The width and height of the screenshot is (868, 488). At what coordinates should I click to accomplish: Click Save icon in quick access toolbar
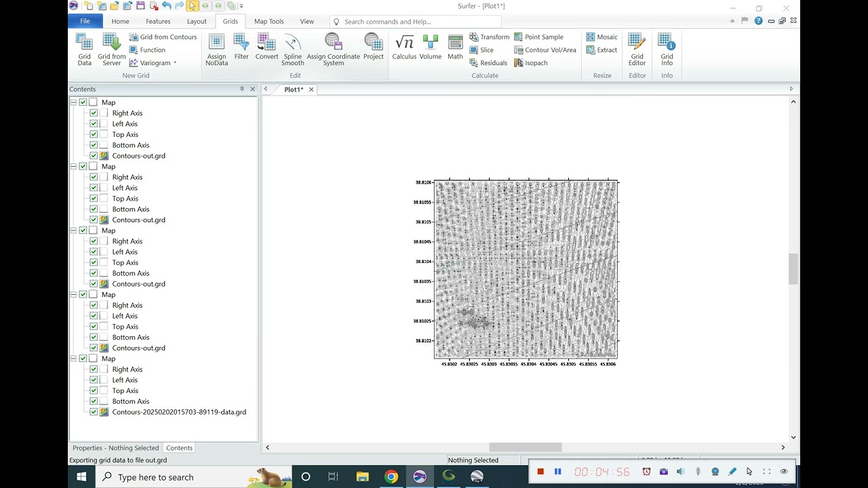pos(140,6)
